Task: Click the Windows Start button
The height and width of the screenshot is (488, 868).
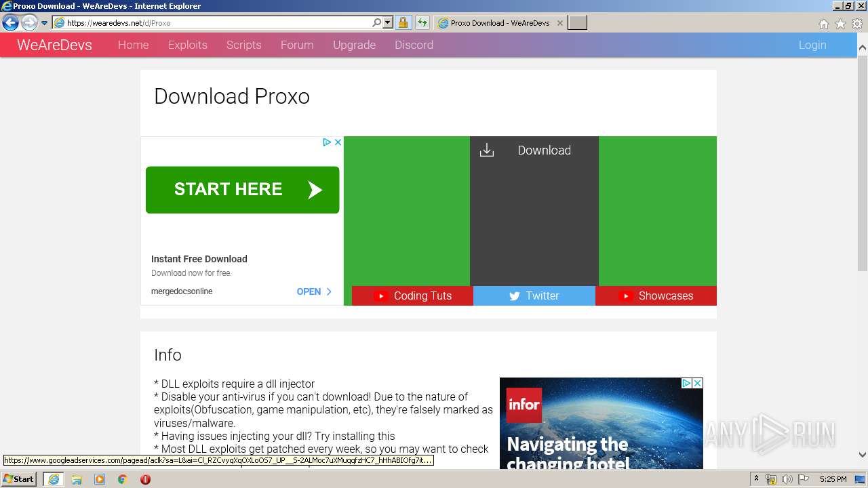Action: point(19,479)
